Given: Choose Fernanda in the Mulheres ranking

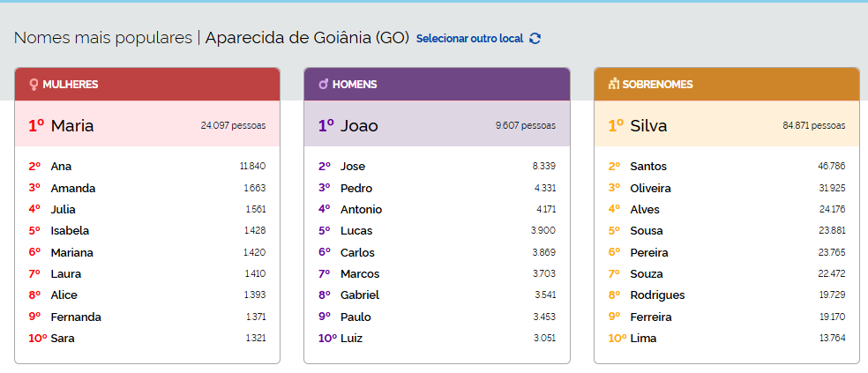Looking at the screenshot, I should pos(76,317).
